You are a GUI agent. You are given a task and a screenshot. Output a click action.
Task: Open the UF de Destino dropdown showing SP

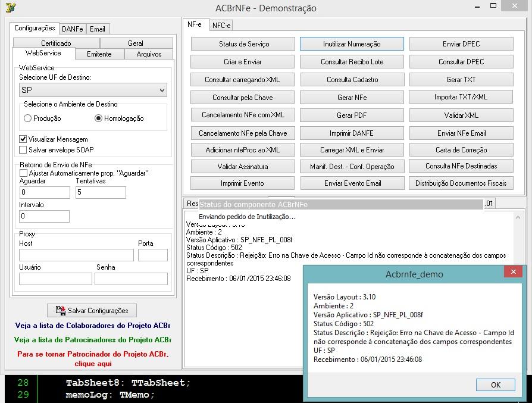point(93,90)
